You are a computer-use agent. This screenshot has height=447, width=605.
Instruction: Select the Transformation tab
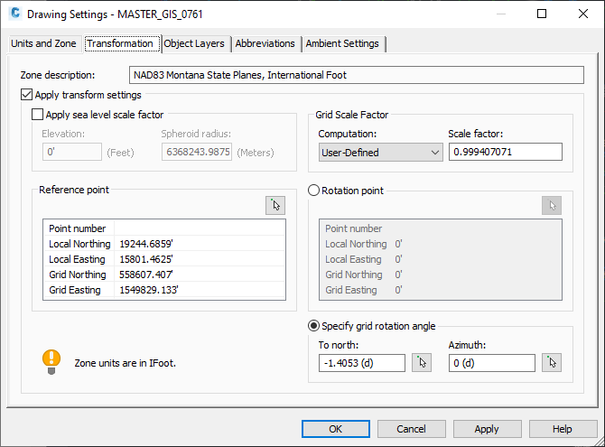(x=120, y=44)
